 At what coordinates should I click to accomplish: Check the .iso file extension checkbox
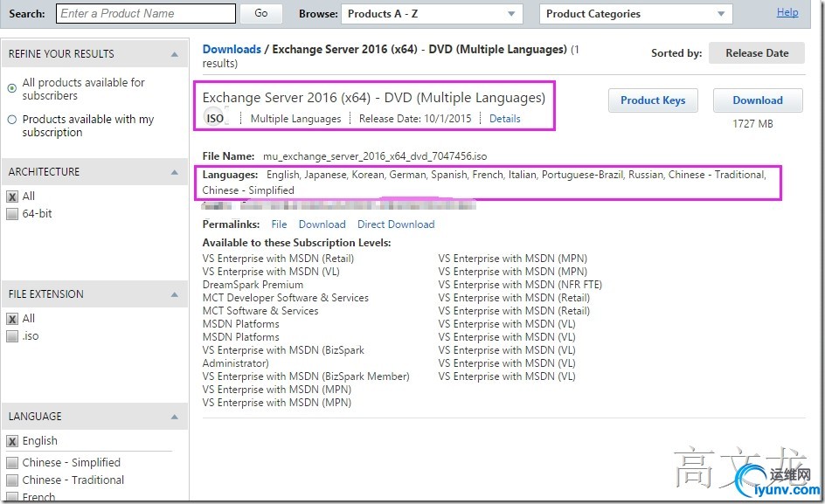point(12,335)
